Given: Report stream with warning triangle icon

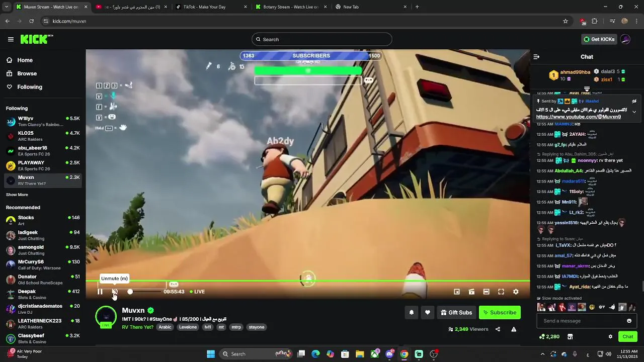Looking at the screenshot, I should 514,329.
